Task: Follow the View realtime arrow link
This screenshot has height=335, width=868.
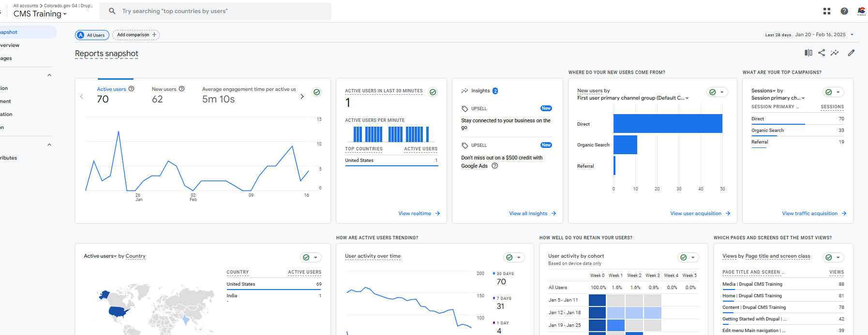Action: 419,214
